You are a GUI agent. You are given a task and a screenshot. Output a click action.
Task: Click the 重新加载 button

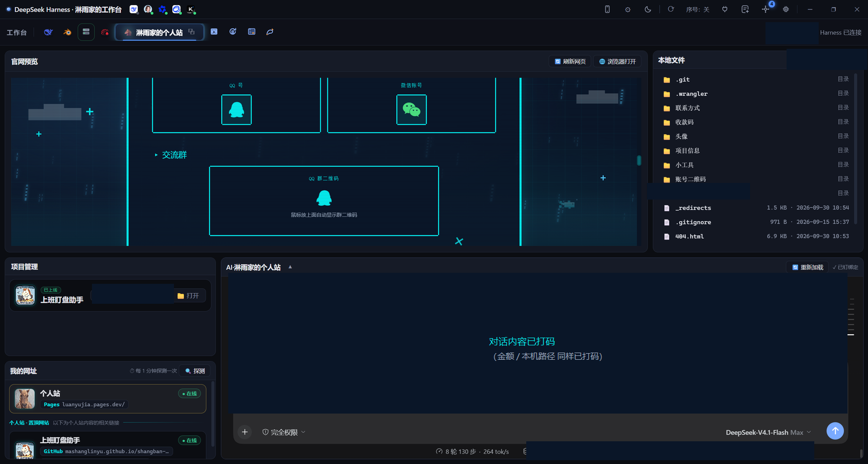808,267
